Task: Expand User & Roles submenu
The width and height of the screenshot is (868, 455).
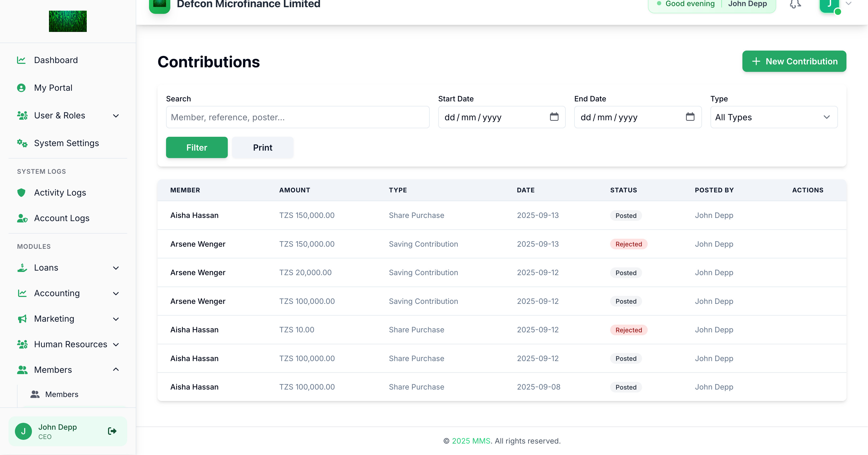Action: (115, 115)
